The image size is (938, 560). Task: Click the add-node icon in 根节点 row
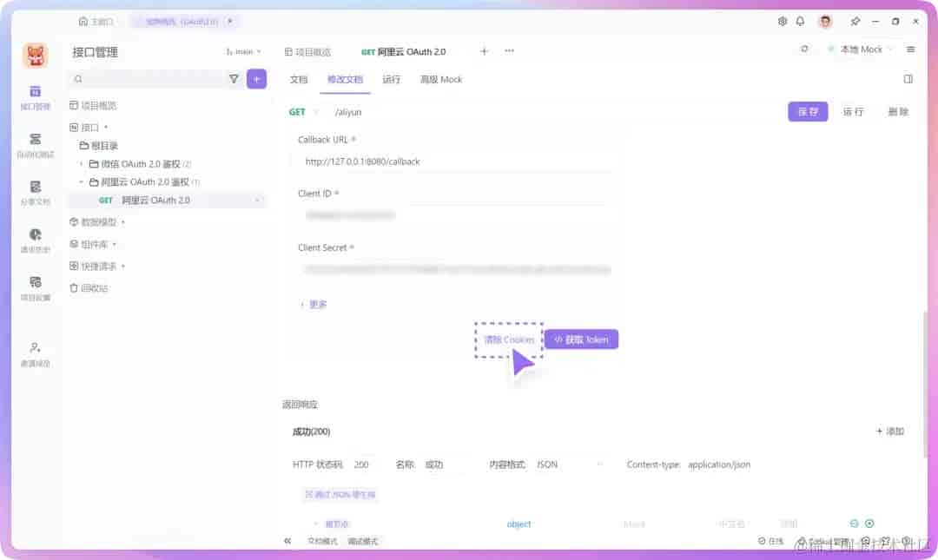[x=869, y=524]
